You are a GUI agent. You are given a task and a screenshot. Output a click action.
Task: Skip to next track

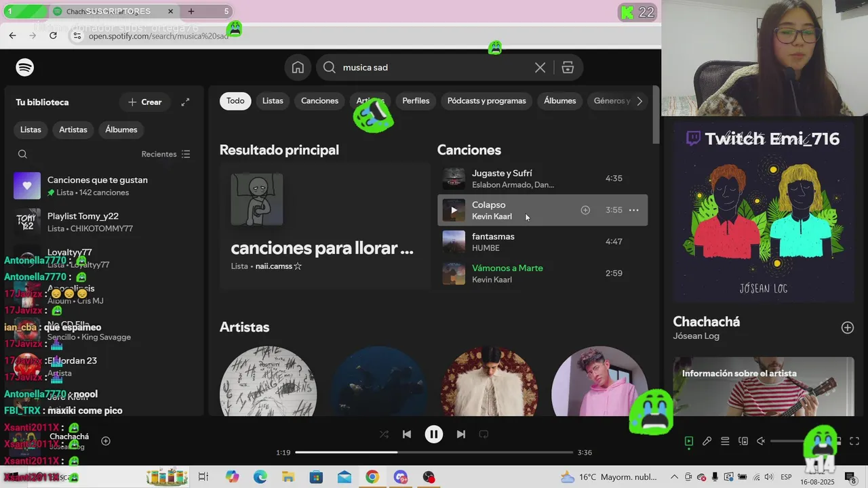pos(461,434)
